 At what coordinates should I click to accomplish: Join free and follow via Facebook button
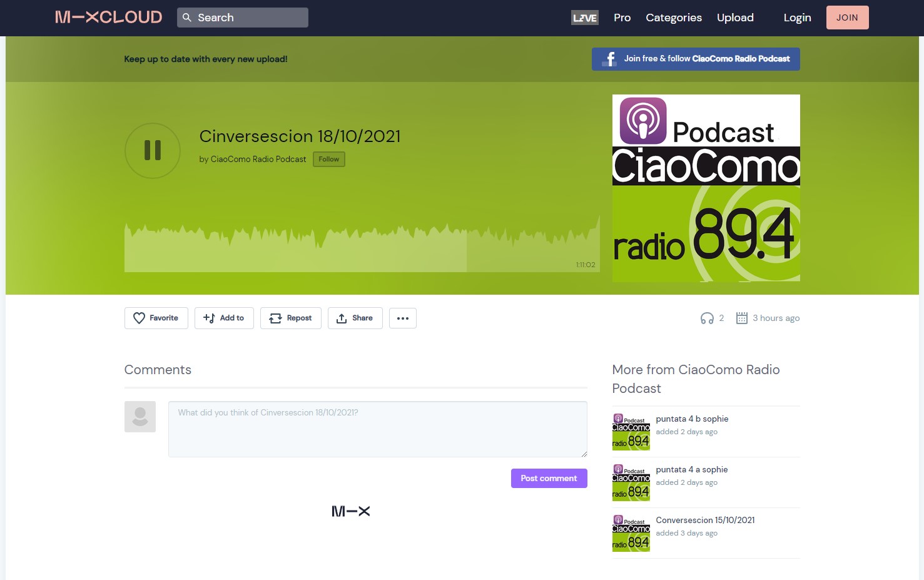coord(696,59)
